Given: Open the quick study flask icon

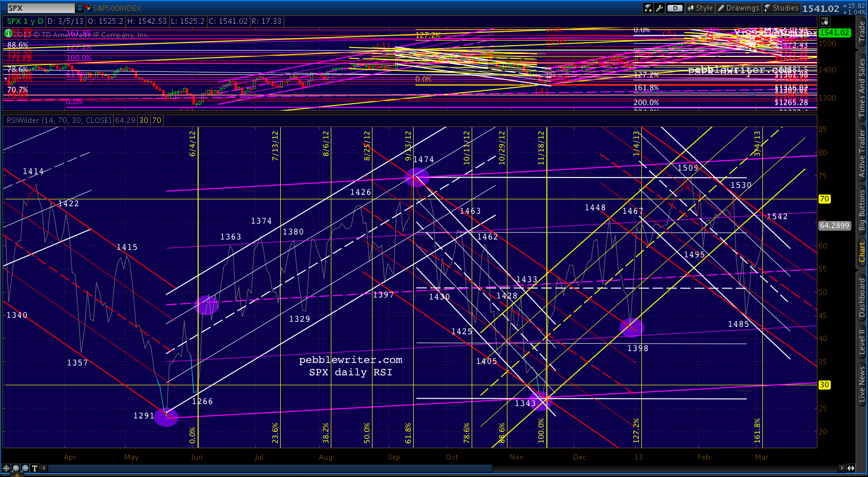Looking at the screenshot, I should coord(648,8).
